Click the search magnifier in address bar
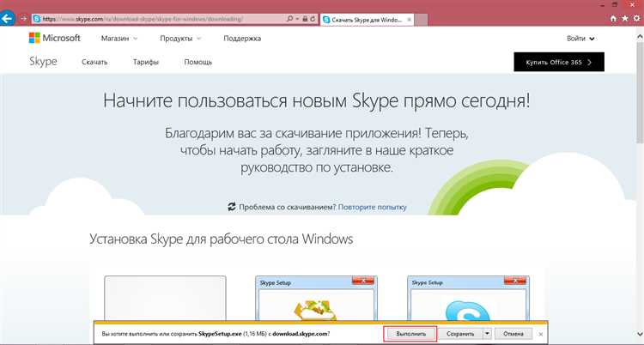Image resolution: width=644 pixels, height=345 pixels. pyautogui.click(x=289, y=19)
